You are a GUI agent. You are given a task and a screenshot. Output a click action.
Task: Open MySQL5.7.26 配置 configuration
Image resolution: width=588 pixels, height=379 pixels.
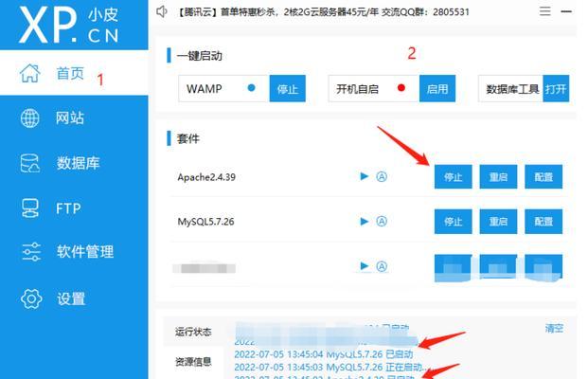click(x=543, y=222)
